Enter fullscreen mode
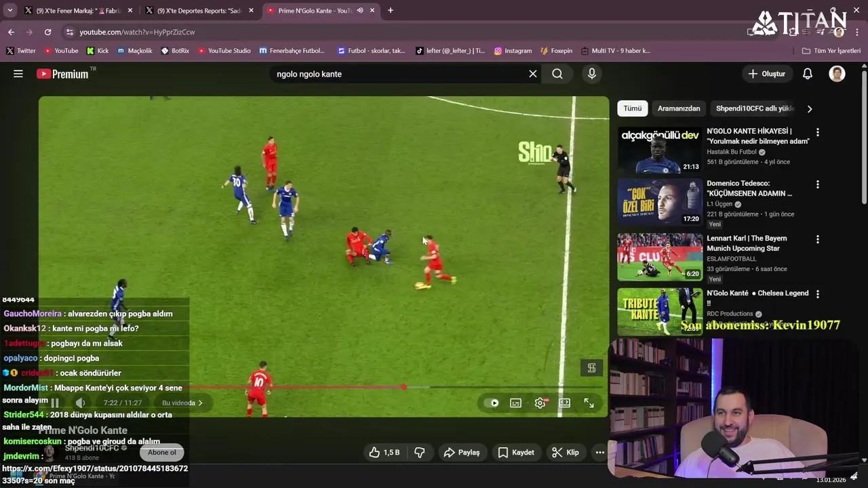 (x=589, y=403)
